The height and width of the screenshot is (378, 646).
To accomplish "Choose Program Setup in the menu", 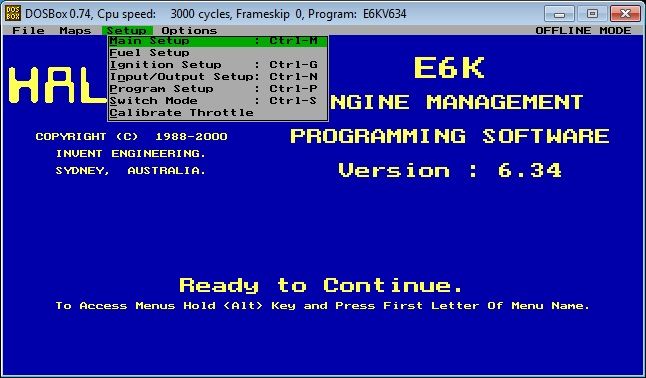I will [x=218, y=89].
